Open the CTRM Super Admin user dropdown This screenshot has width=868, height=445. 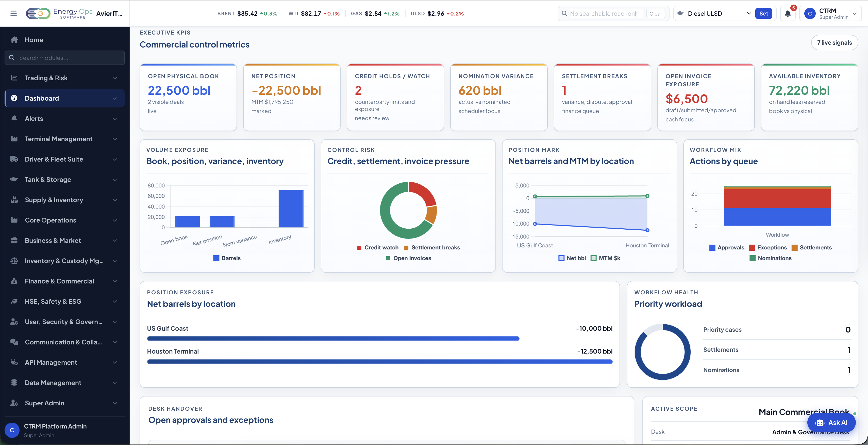click(831, 13)
